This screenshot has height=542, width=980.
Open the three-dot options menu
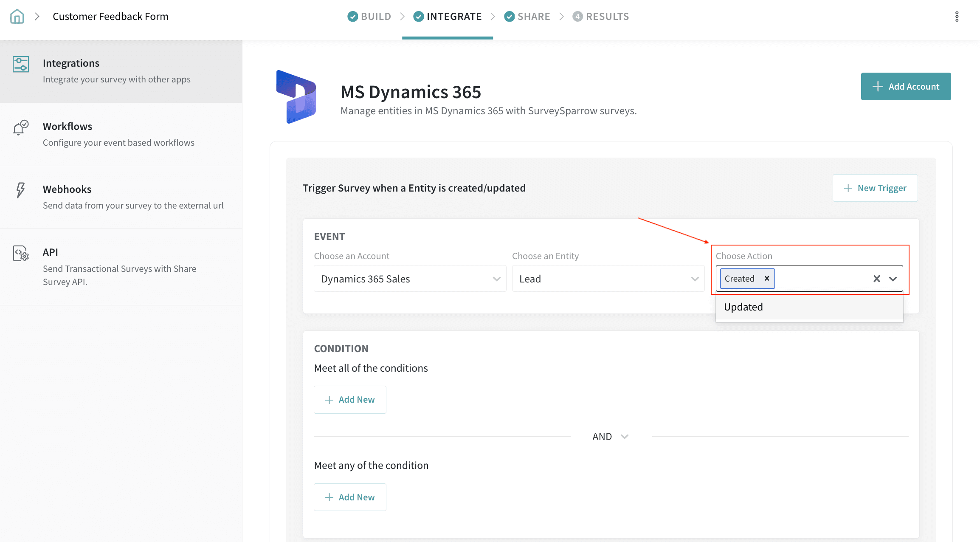point(957,17)
